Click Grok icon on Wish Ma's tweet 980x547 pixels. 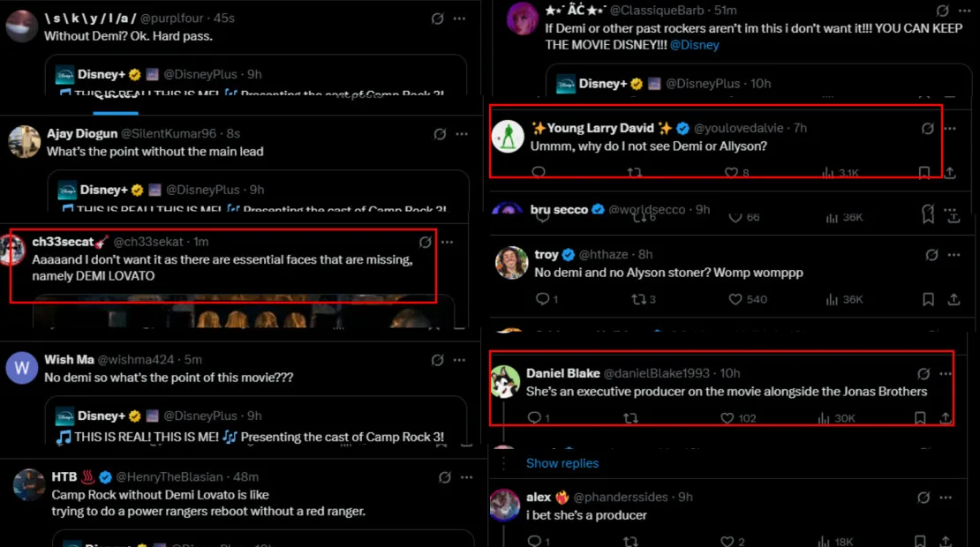point(437,360)
